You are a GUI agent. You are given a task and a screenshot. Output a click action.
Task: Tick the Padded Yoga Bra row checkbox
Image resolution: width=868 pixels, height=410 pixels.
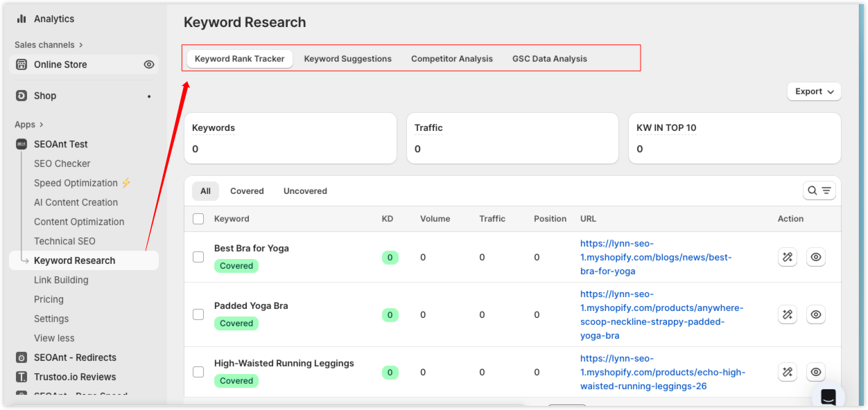pyautogui.click(x=198, y=314)
